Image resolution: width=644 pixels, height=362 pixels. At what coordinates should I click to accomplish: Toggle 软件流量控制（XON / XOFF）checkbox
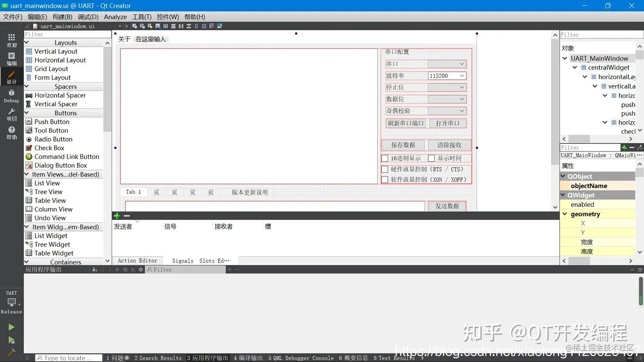click(x=385, y=179)
